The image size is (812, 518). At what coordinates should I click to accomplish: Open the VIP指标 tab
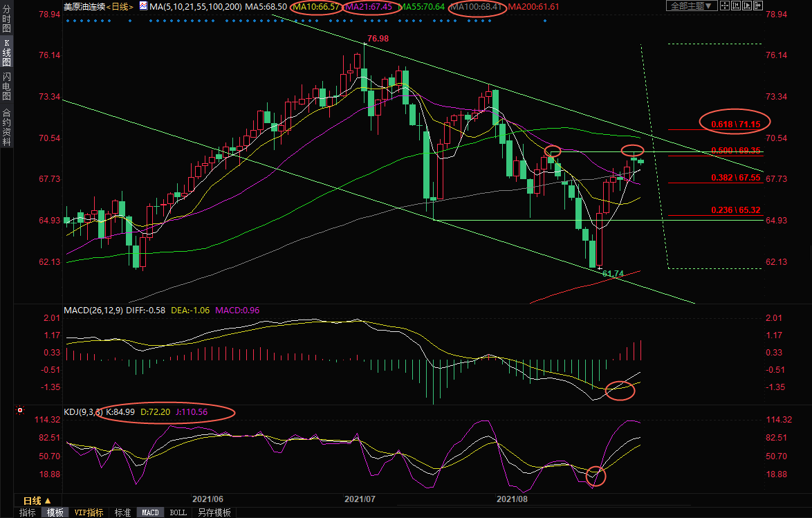click(89, 512)
